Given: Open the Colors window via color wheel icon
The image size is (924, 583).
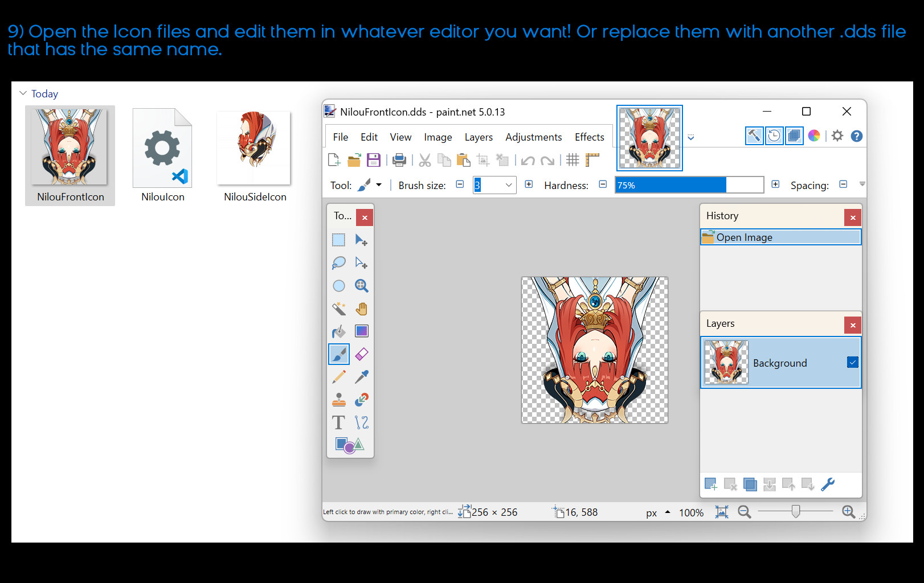Looking at the screenshot, I should pyautogui.click(x=814, y=136).
